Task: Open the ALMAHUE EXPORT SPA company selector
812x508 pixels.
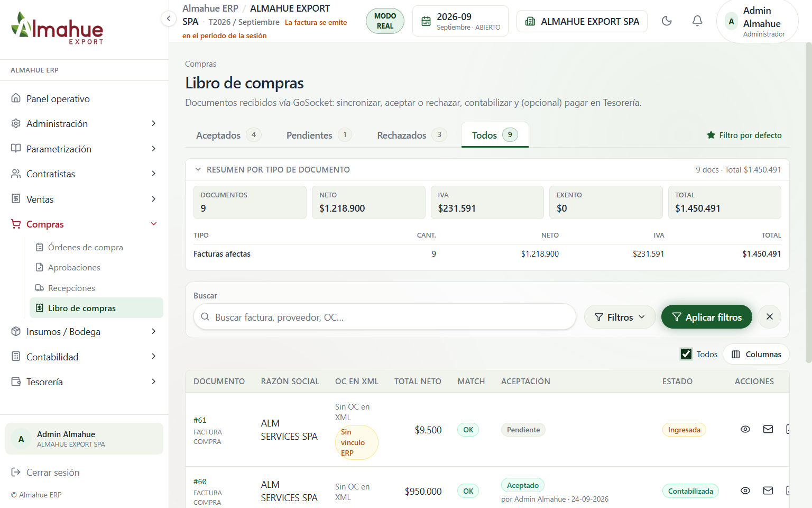Action: 582,21
